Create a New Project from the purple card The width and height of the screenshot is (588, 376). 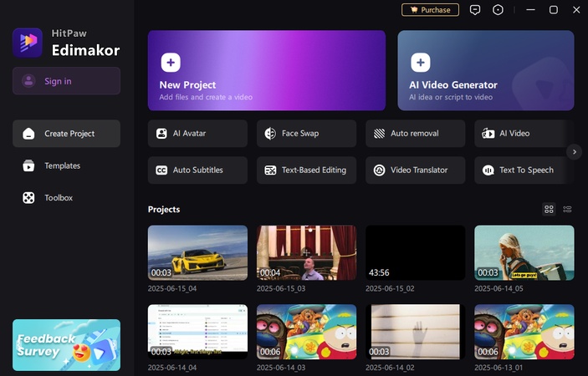point(266,70)
